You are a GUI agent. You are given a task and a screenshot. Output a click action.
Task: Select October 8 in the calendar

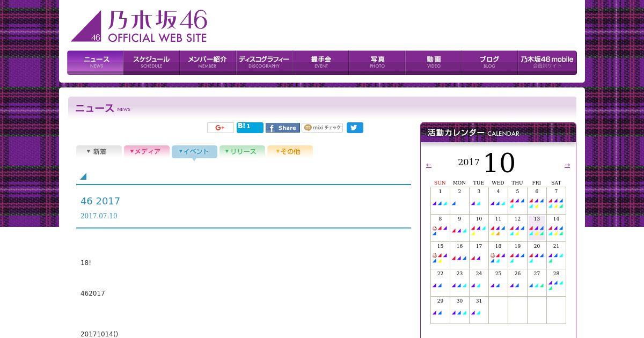440,227
